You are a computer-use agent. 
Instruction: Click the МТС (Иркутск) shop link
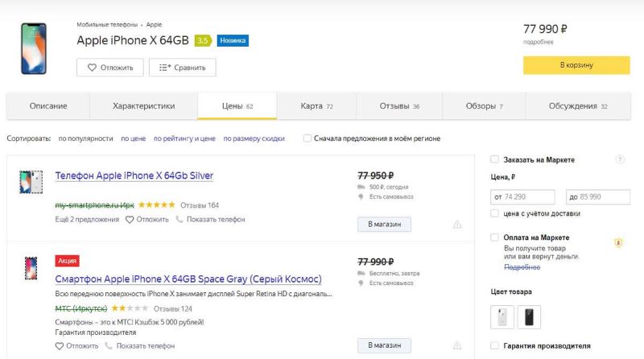pos(81,308)
